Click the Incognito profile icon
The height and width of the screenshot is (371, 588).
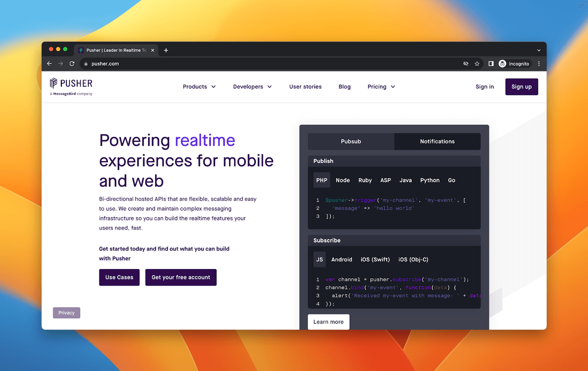click(502, 64)
